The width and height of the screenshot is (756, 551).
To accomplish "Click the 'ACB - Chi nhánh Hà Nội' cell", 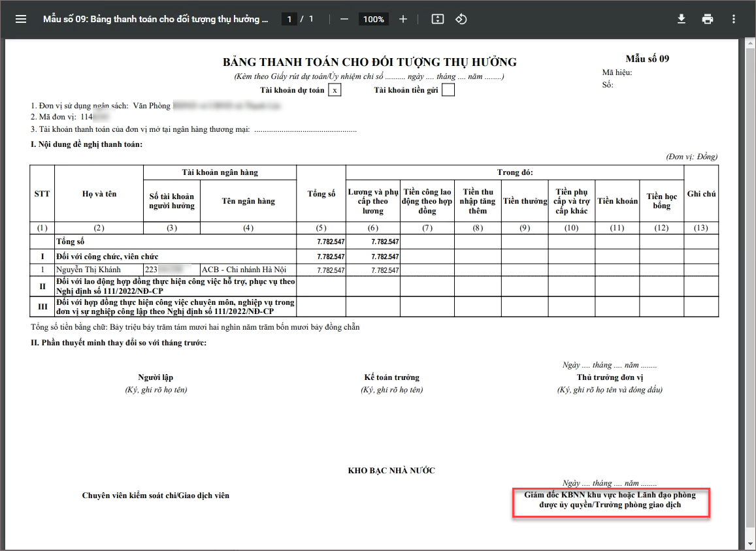I will point(244,270).
